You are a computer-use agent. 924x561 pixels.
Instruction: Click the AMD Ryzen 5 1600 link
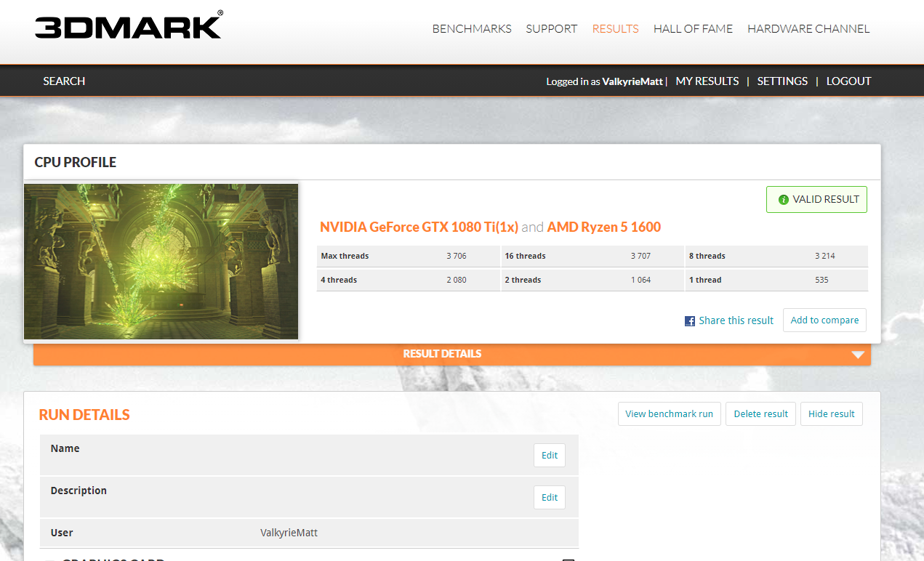click(603, 227)
